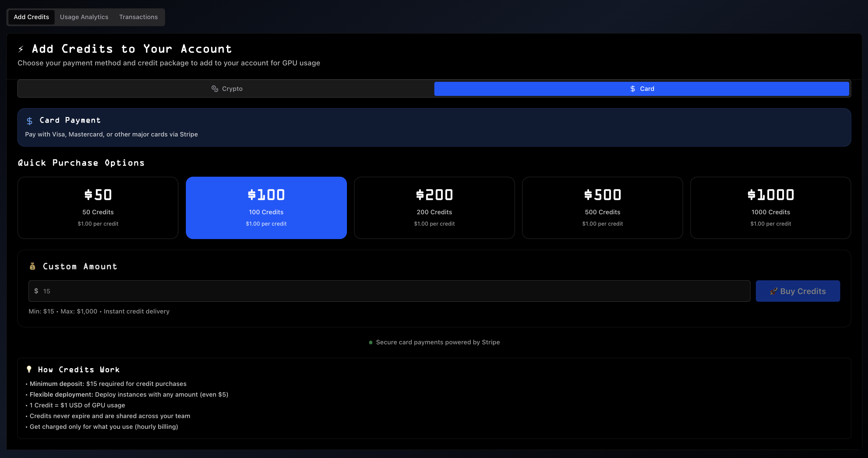Screen dimensions: 868x458
Task: Click the dollar icon on the Card payment option
Action: pos(632,89)
